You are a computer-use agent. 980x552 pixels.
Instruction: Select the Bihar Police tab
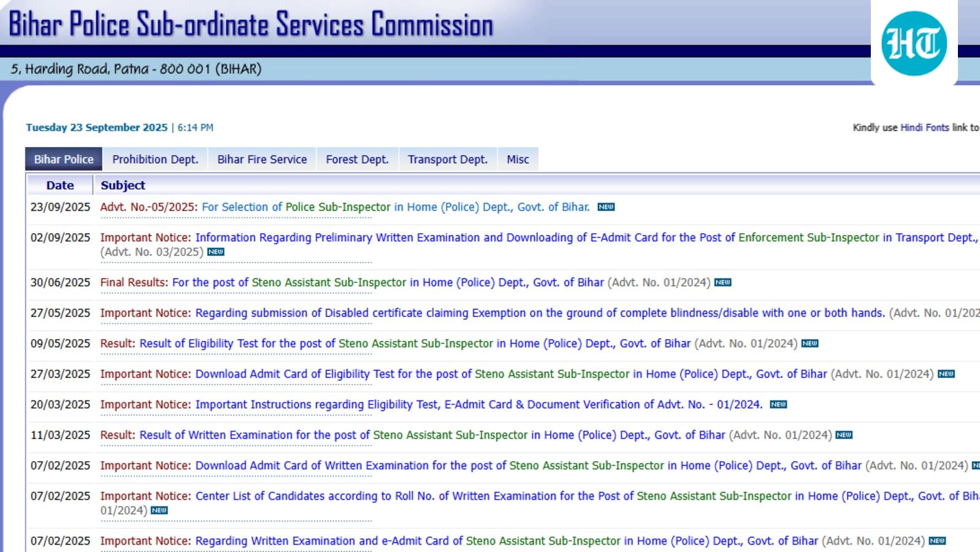click(64, 159)
